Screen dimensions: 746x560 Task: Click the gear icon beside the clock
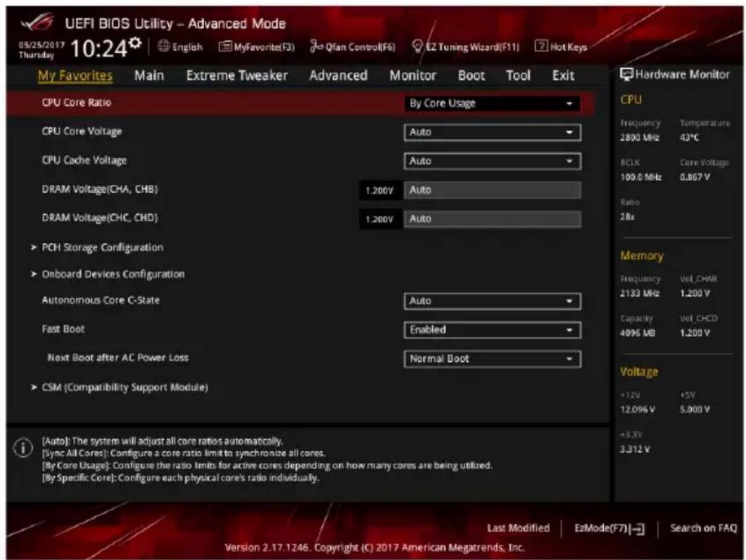coord(135,44)
